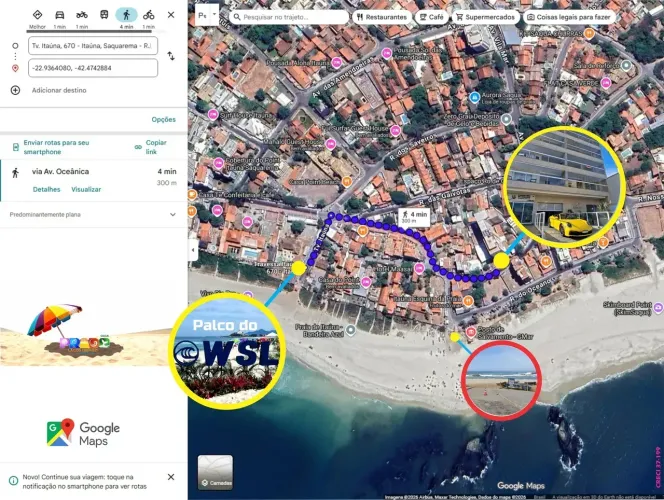Open the account dropdown arrow near search
The height and width of the screenshot is (500, 664).
(214, 14)
